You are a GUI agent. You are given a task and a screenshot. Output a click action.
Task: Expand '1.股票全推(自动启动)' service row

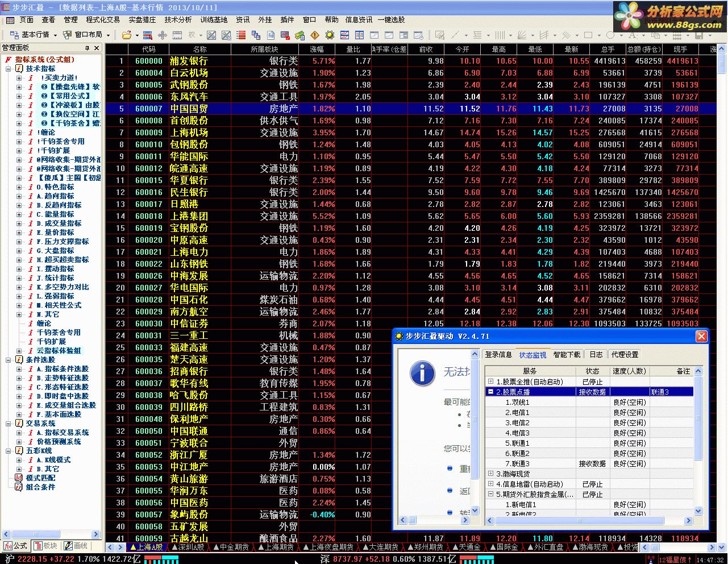pyautogui.click(x=490, y=381)
